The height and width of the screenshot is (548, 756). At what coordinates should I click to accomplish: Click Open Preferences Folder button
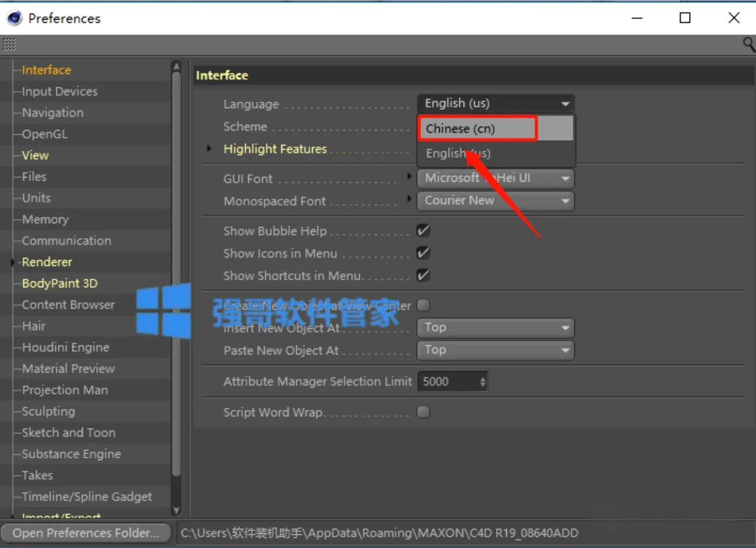(86, 533)
